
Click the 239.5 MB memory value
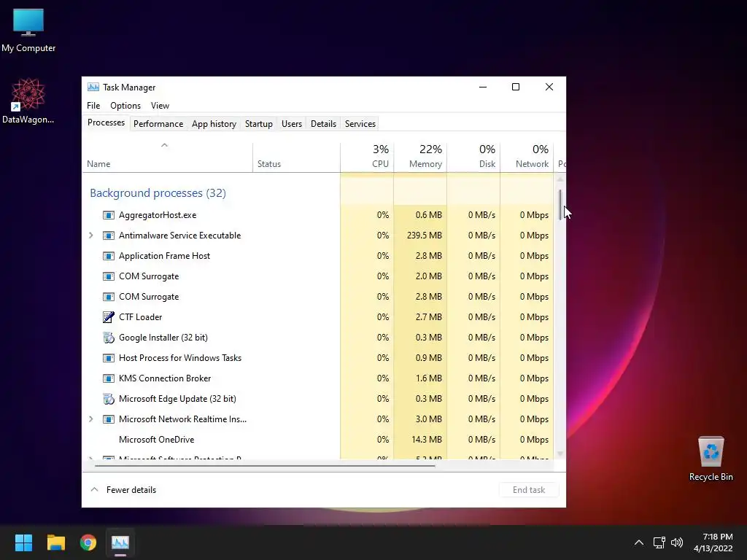point(425,236)
